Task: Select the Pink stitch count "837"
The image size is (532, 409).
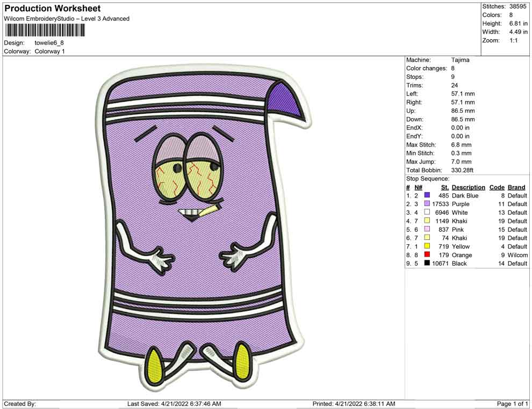Action: coord(443,229)
